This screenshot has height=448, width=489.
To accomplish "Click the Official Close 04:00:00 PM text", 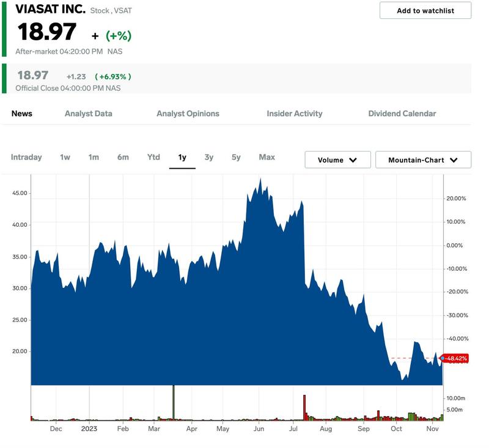I will 68,88.
